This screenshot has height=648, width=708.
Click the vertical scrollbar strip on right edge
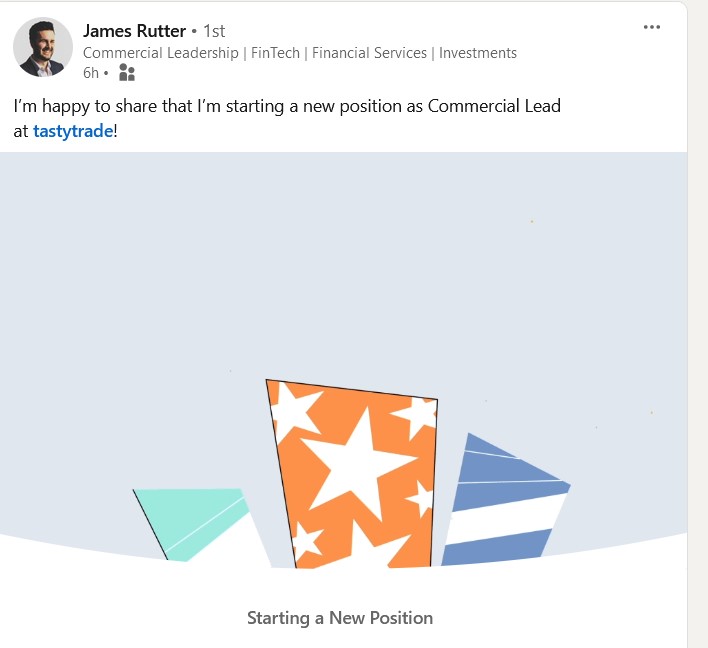coord(698,324)
